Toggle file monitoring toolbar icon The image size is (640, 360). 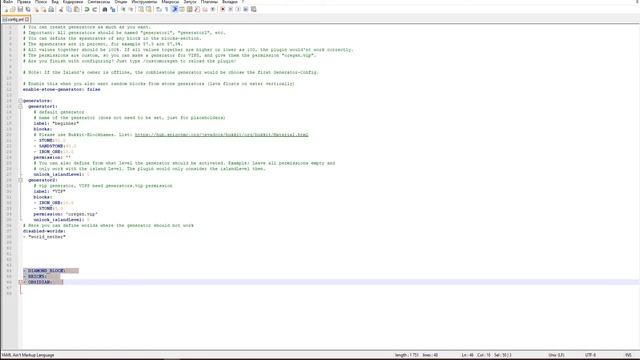213,9
